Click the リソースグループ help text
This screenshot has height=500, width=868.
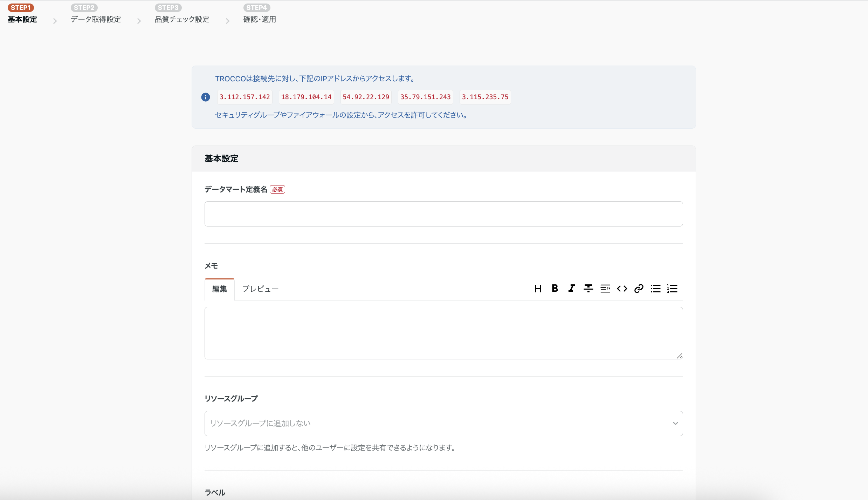(x=330, y=448)
